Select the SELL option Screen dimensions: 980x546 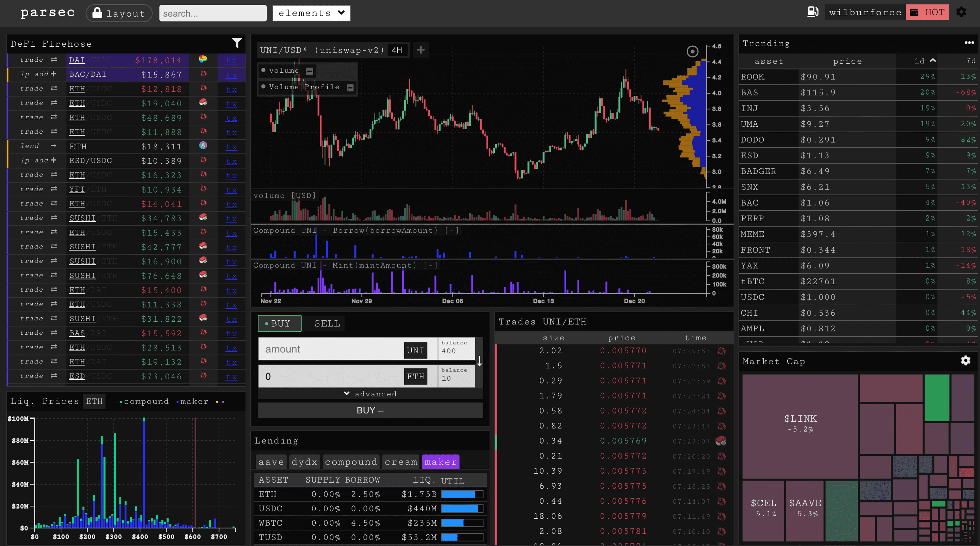pos(327,323)
